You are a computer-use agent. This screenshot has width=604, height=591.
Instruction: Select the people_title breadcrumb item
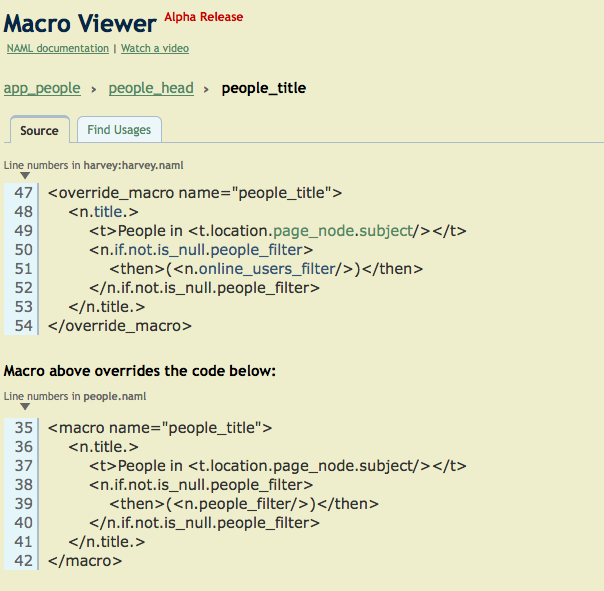[x=263, y=88]
